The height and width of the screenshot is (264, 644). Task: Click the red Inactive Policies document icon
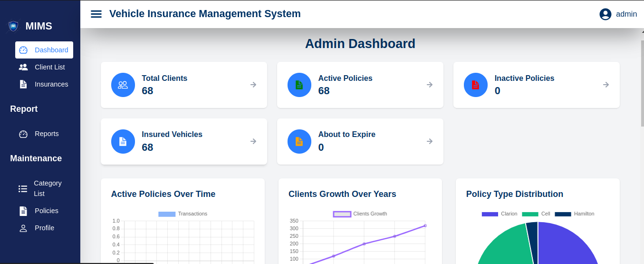(476, 85)
